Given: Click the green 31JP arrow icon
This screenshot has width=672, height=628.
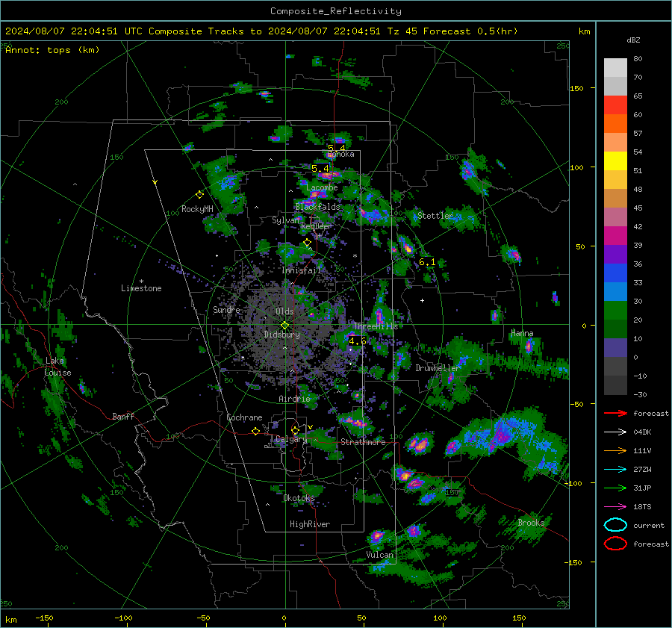Looking at the screenshot, I should (615, 488).
